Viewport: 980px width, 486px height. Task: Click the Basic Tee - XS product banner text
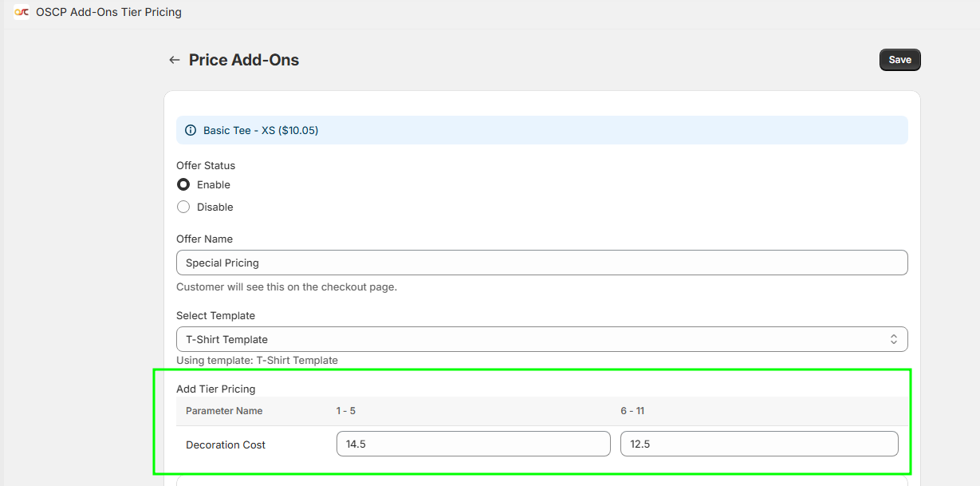click(261, 130)
